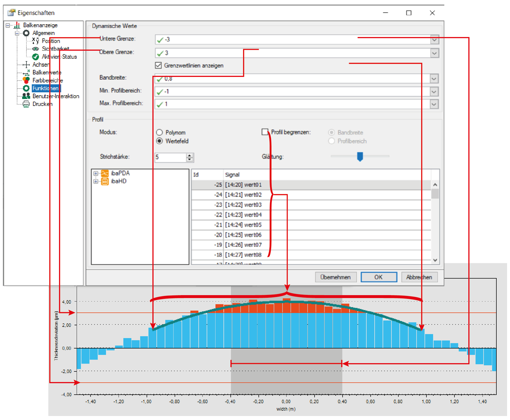
Task: Click the Benutzer-Interaktion people icon
Action: 26,96
